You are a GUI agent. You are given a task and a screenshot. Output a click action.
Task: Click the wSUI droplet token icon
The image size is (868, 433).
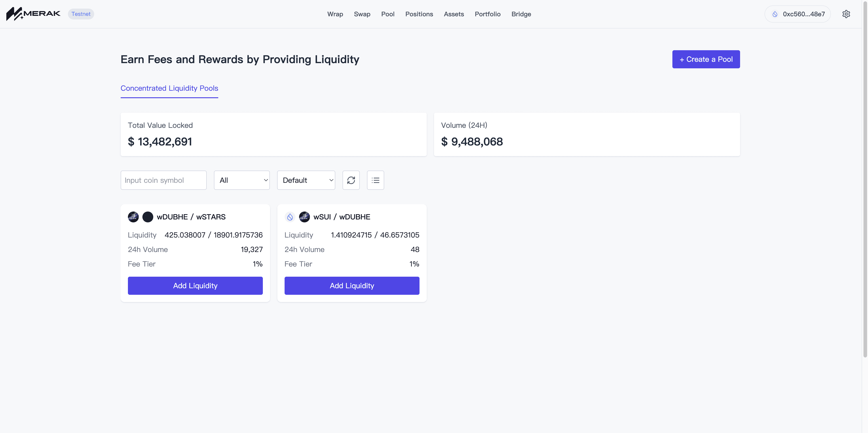pos(290,217)
